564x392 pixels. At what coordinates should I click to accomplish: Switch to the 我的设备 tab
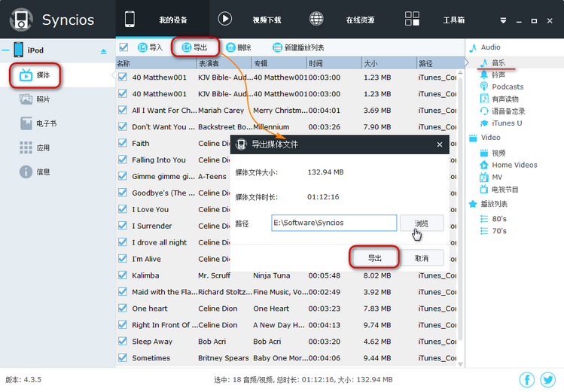click(x=162, y=20)
